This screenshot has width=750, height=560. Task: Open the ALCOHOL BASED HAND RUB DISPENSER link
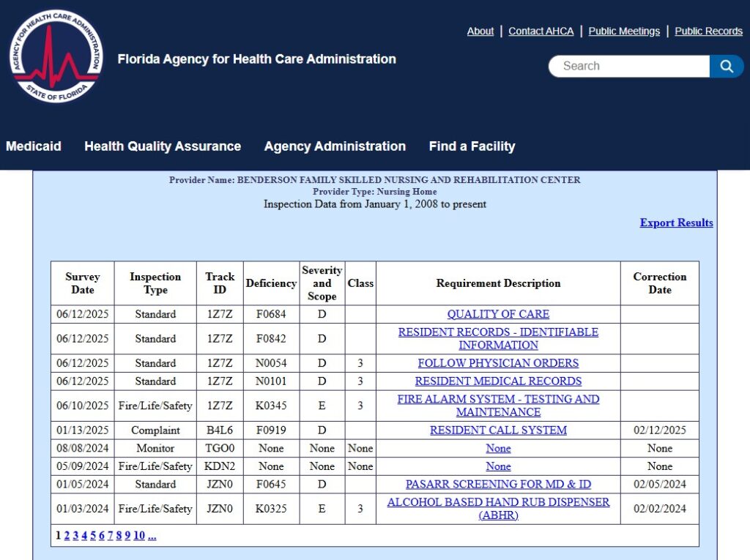pyautogui.click(x=498, y=502)
